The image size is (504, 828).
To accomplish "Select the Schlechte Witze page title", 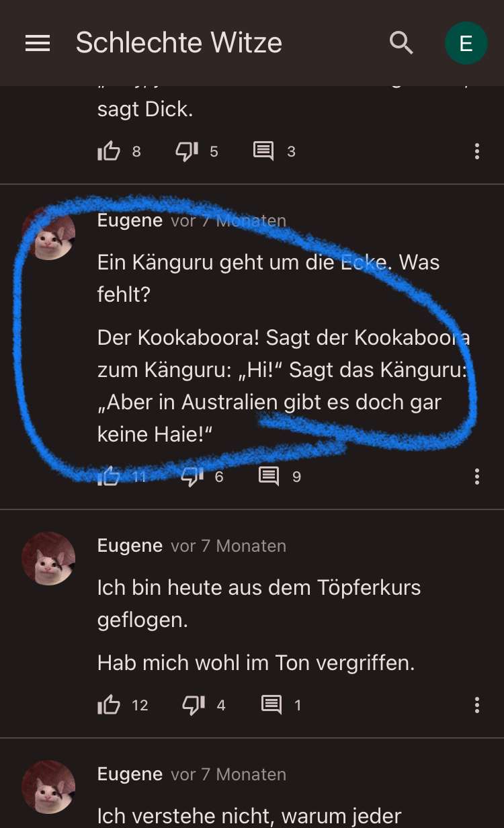I will tap(179, 43).
